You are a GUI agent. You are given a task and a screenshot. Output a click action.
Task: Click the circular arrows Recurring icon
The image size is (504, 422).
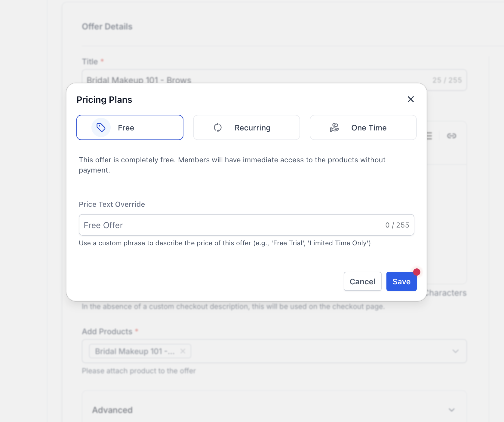click(x=218, y=127)
